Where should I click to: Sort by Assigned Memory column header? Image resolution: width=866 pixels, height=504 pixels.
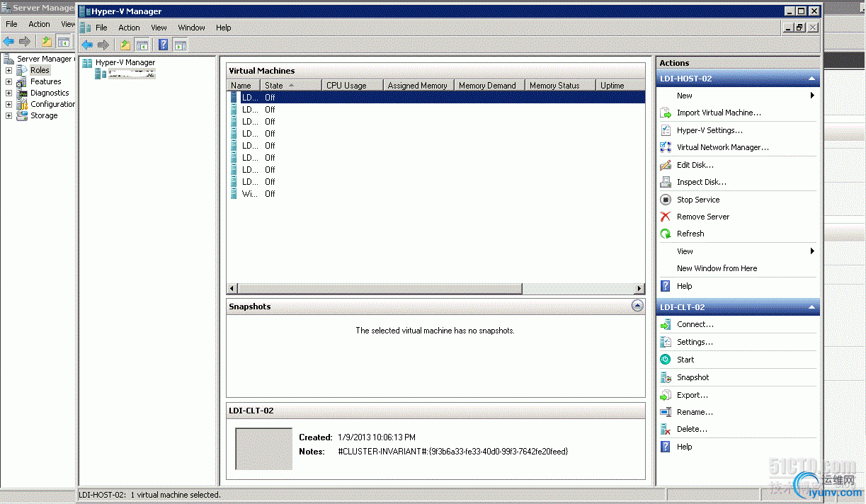coord(418,86)
